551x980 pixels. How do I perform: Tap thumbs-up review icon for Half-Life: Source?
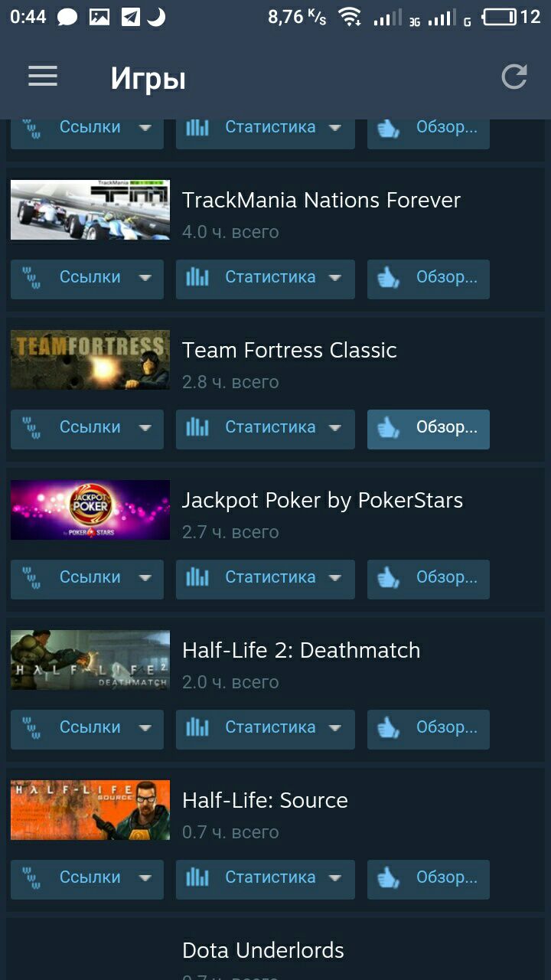click(x=389, y=878)
